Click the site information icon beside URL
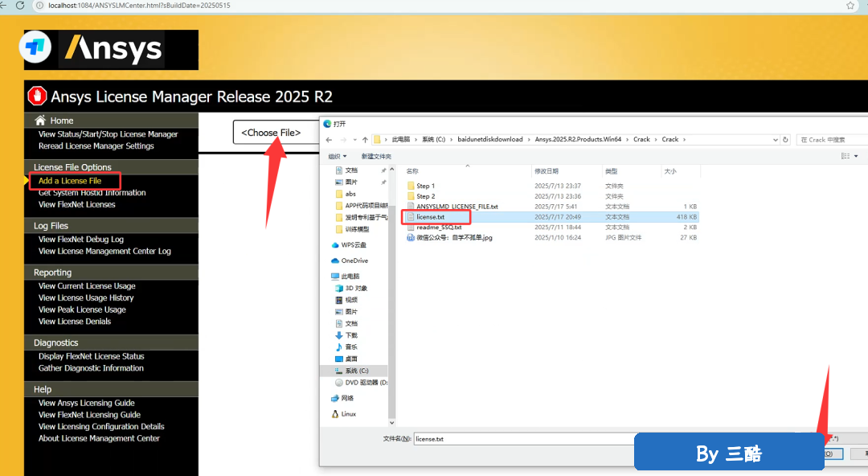The image size is (868, 476). tap(40, 6)
